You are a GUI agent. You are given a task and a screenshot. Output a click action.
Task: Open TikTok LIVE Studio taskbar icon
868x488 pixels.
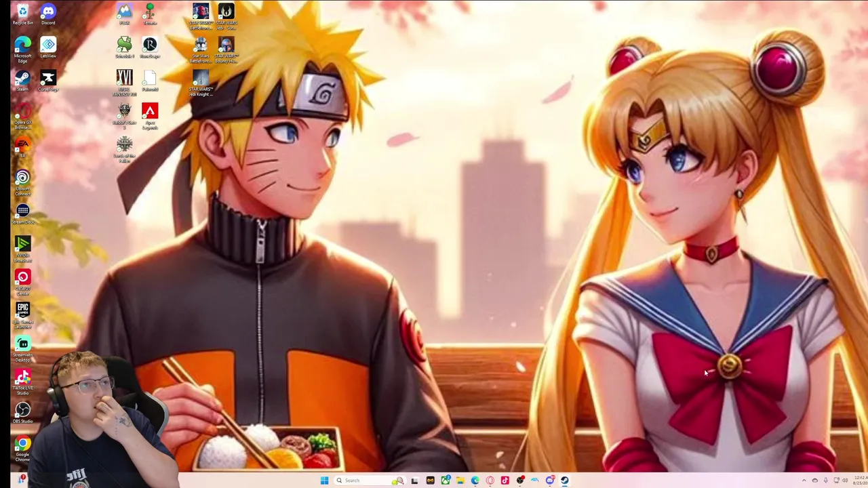point(505,481)
